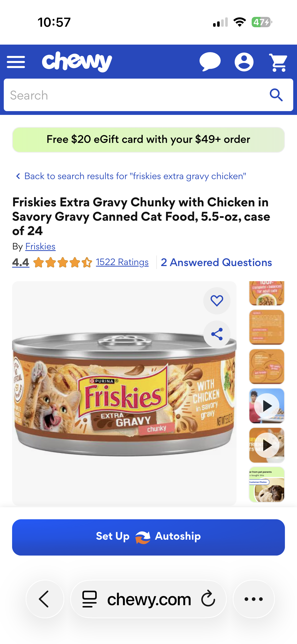The height and width of the screenshot is (644, 297).
Task: Return to search results via back chevron
Action: pyautogui.click(x=18, y=176)
